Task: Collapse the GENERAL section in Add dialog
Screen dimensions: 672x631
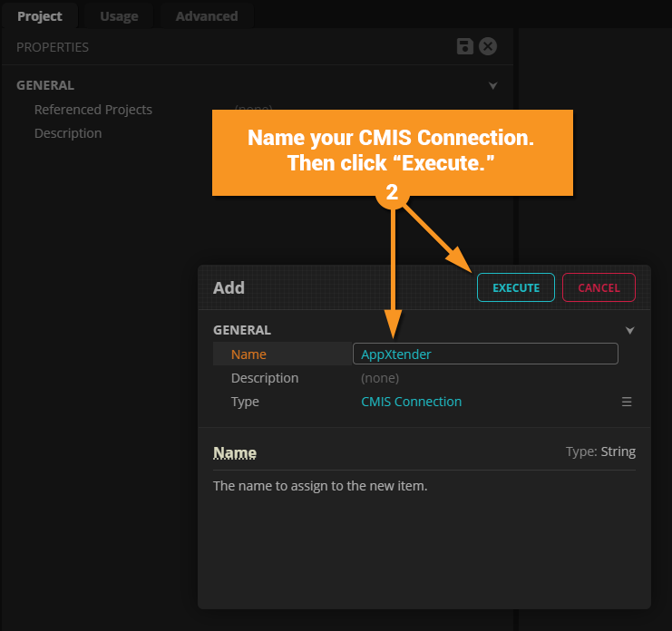Action: [630, 330]
